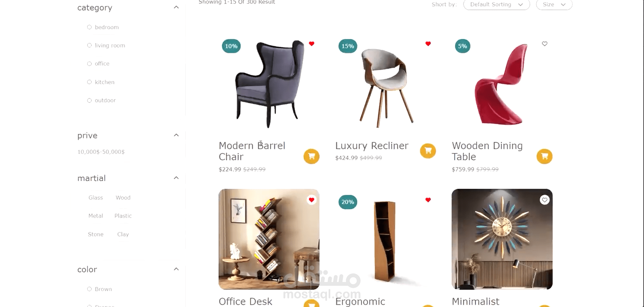
Task: Filter by Plastic material
Action: click(x=123, y=216)
